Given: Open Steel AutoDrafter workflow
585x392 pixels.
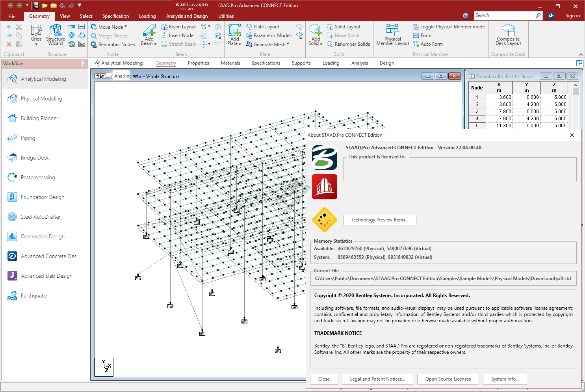Looking at the screenshot, I should pyautogui.click(x=45, y=217).
